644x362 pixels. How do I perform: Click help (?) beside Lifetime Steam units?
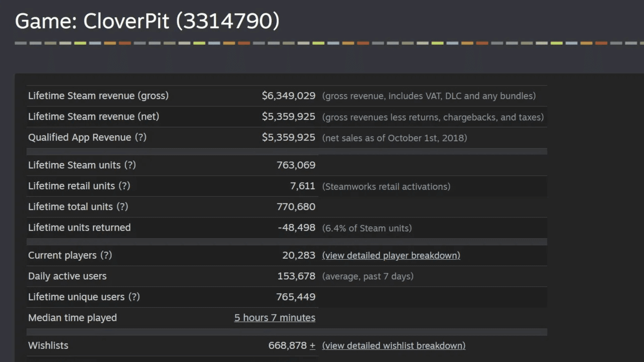[130, 165]
